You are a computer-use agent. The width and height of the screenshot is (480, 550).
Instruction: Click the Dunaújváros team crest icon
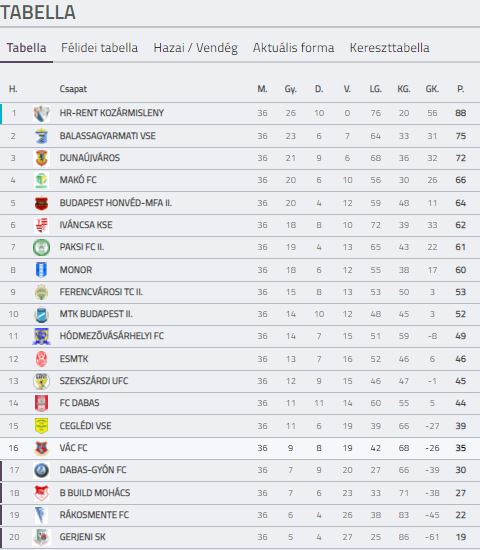(41, 158)
